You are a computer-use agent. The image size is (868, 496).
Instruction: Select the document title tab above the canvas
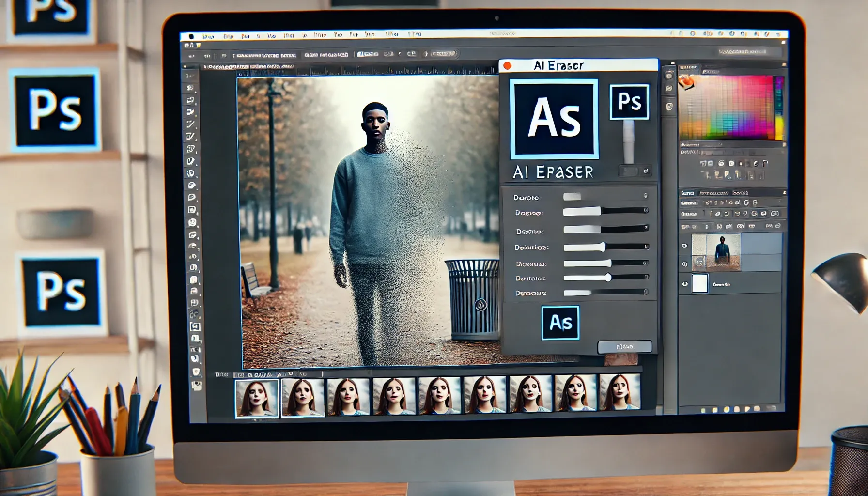click(x=248, y=67)
